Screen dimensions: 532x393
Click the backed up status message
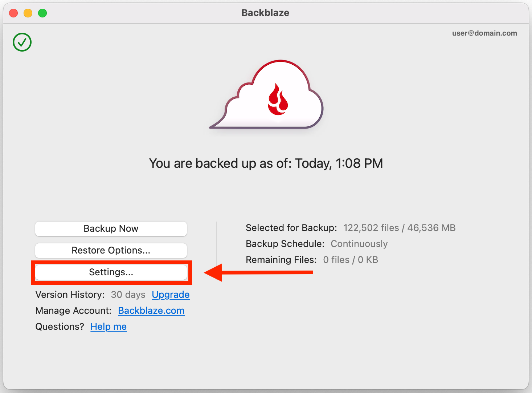(x=266, y=163)
